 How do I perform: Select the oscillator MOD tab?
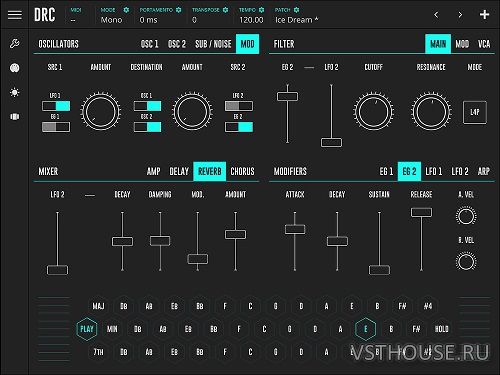[247, 44]
